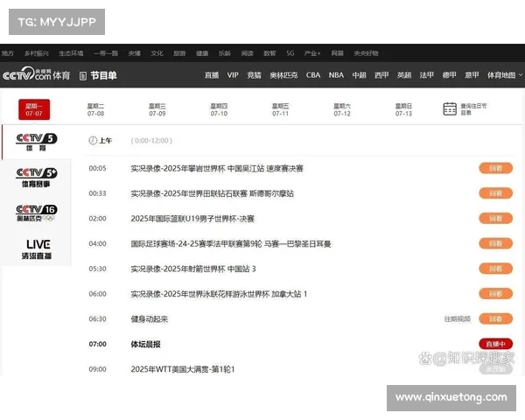Click 查询往日节目单 text link
The width and height of the screenshot is (525, 420).
point(473,109)
